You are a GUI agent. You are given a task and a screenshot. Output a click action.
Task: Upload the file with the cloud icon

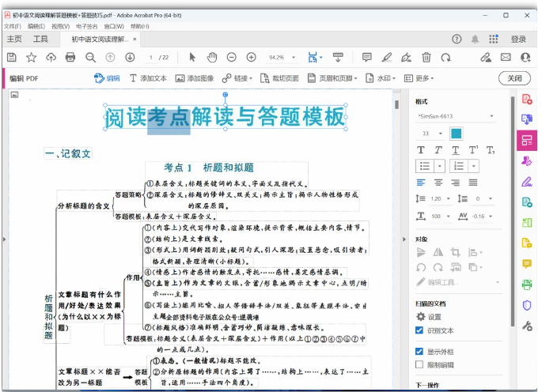pyautogui.click(x=51, y=58)
